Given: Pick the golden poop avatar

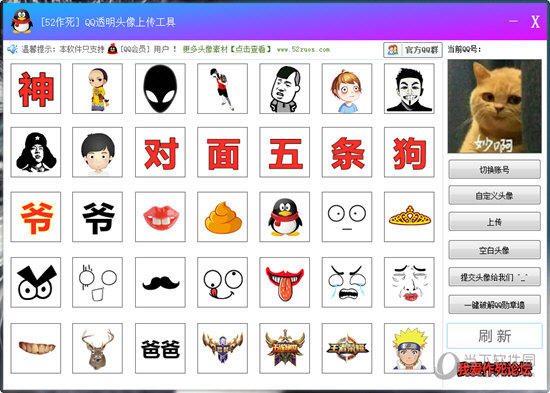Looking at the screenshot, I should (222, 217).
